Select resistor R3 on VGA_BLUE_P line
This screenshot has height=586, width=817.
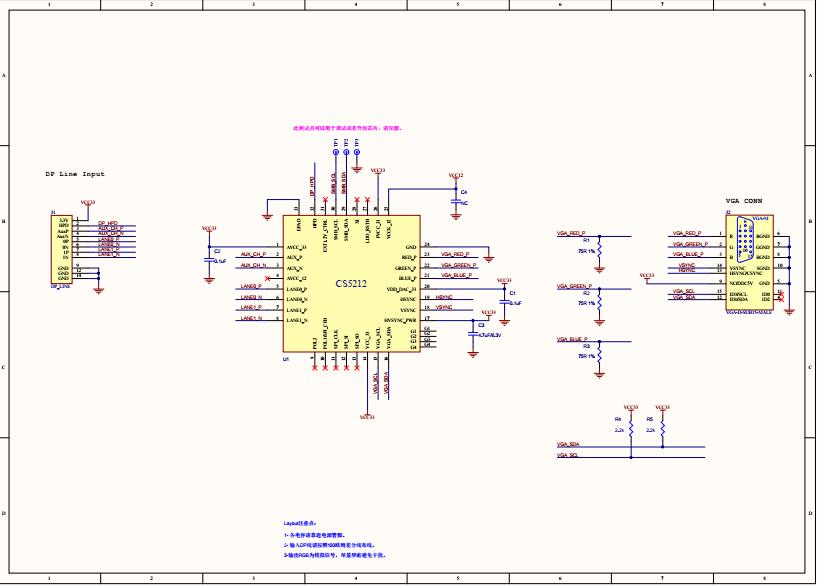(x=600, y=356)
